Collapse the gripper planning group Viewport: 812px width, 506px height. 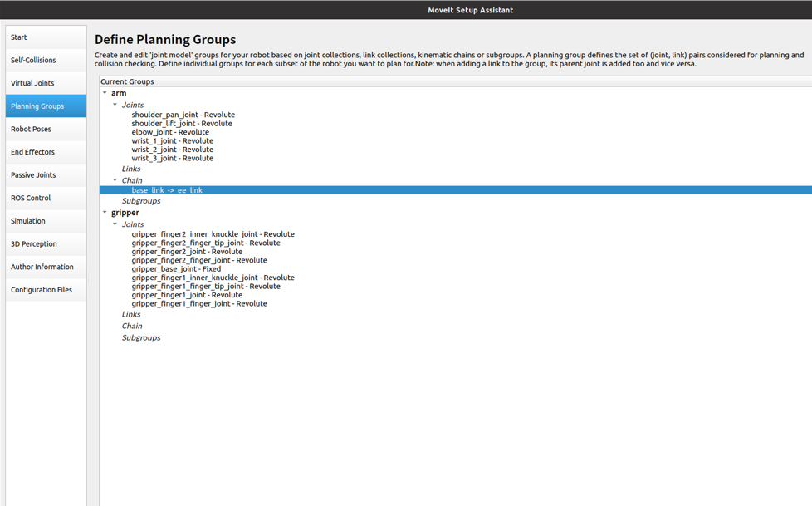click(x=105, y=212)
